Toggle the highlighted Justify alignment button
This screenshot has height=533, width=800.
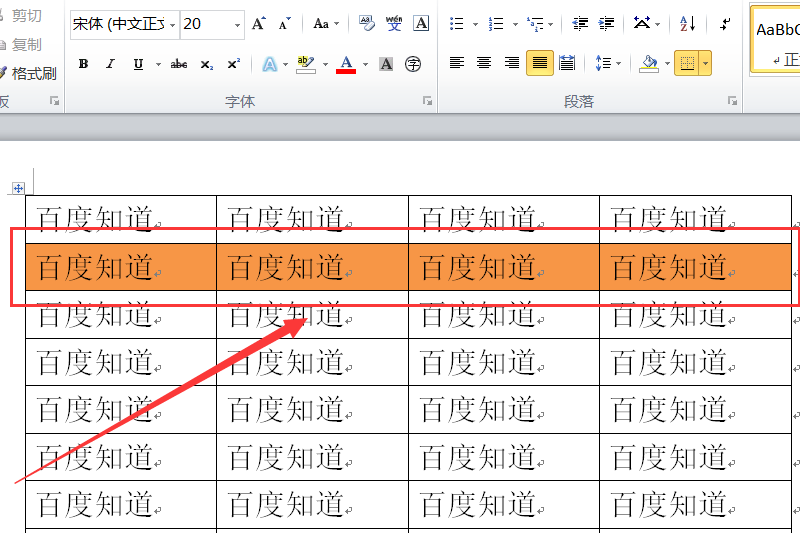coord(539,63)
